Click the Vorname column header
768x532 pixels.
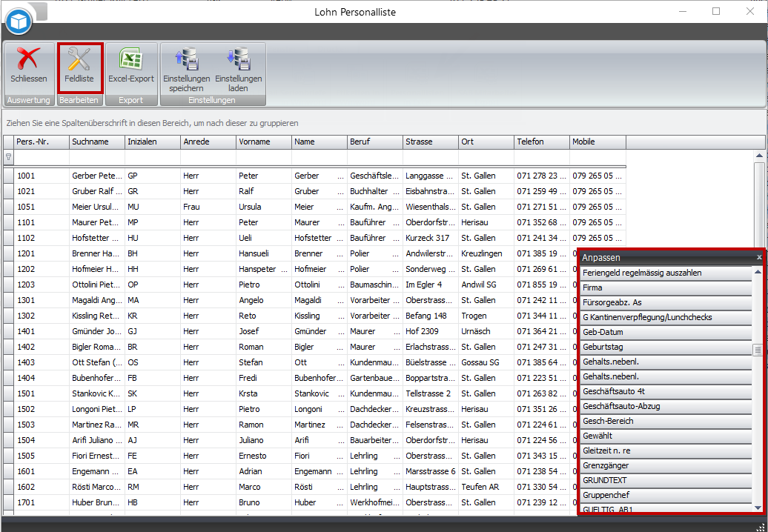point(263,142)
